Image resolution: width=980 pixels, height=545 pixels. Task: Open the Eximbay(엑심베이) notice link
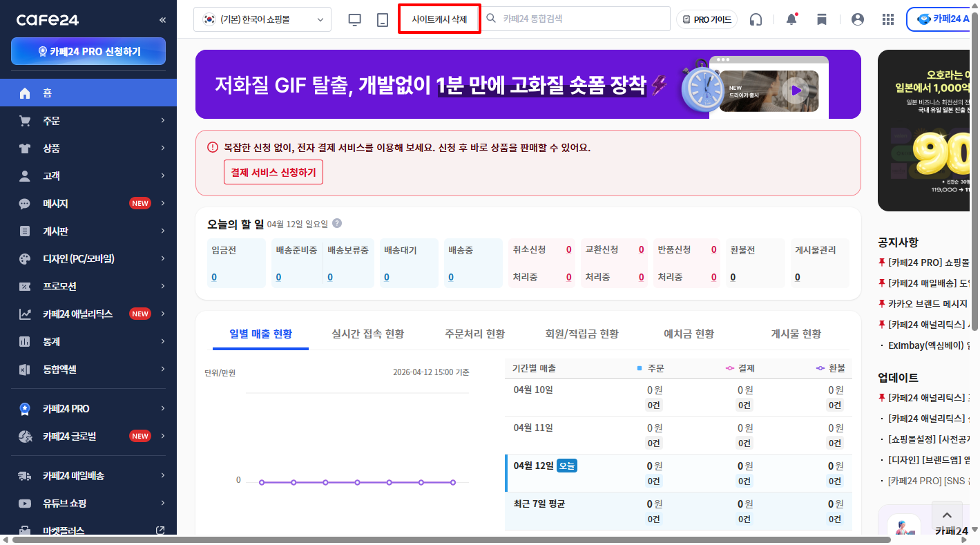pos(930,345)
